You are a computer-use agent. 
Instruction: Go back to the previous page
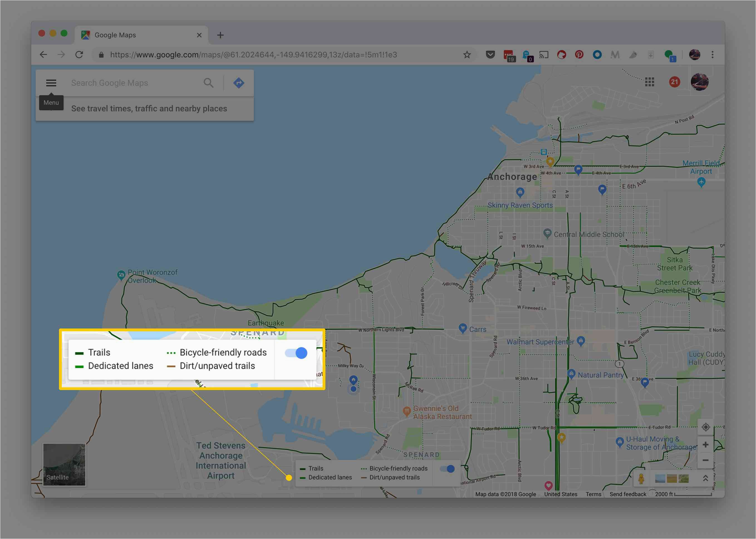(x=43, y=55)
